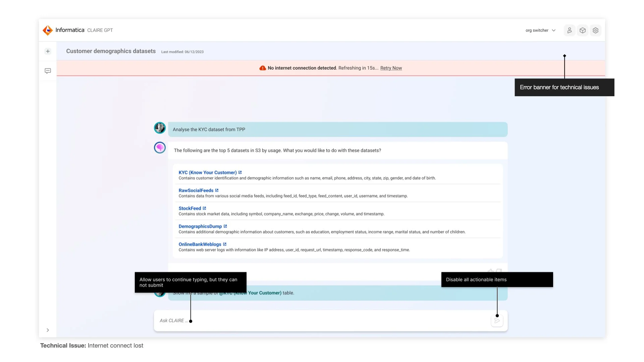The image size is (644, 362).
Task: Open the OnlineBankWeblogs dataset link
Action: pos(200,244)
